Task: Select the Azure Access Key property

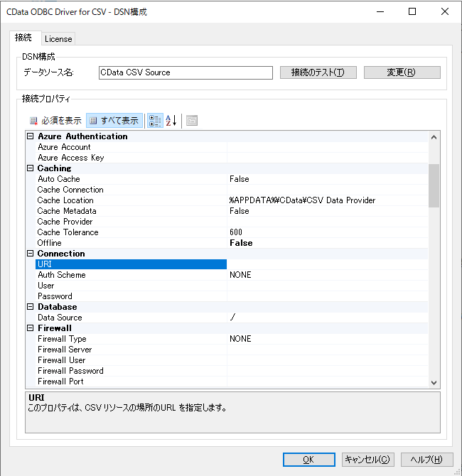Action: [131, 158]
